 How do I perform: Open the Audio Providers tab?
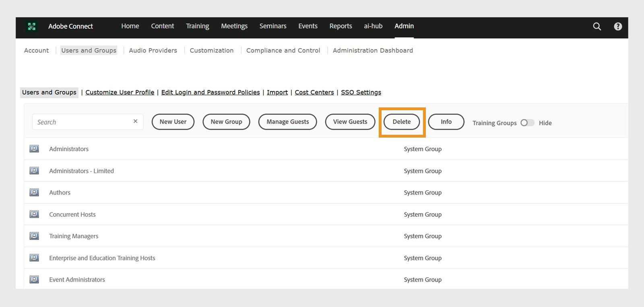point(153,50)
